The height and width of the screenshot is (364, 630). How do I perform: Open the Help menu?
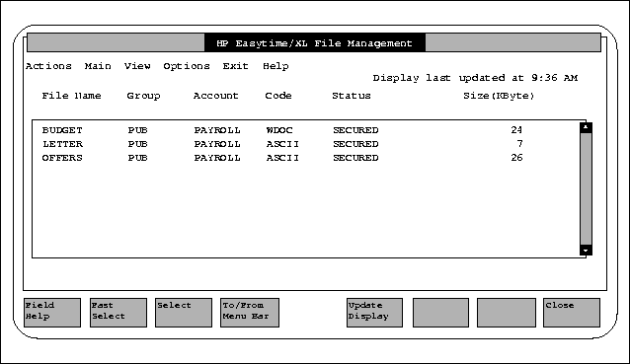[276, 66]
